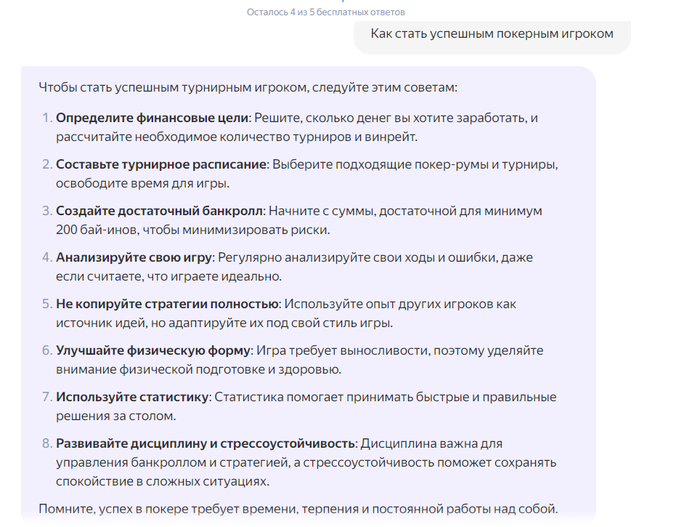Click the line 'решения за столом'
This screenshot has height=527, width=700.
tap(116, 415)
